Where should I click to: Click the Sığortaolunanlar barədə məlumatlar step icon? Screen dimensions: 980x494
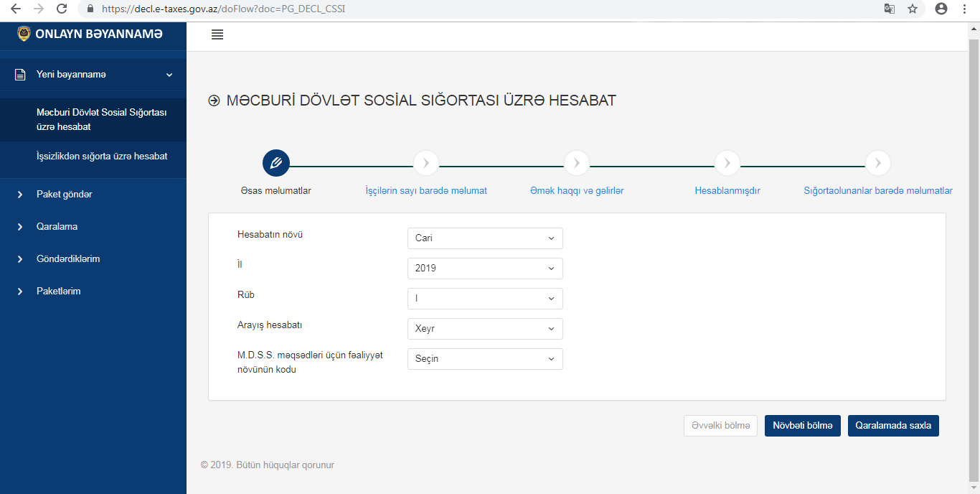877,162
